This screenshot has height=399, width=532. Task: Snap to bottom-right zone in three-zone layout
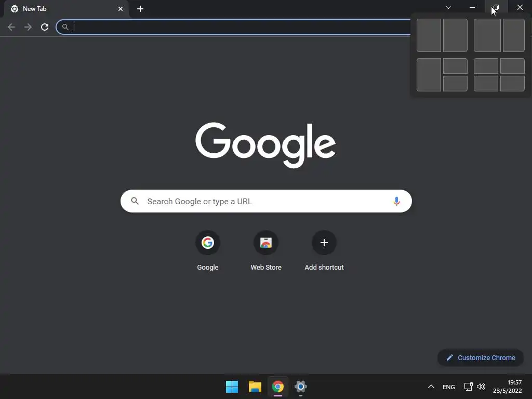click(455, 84)
